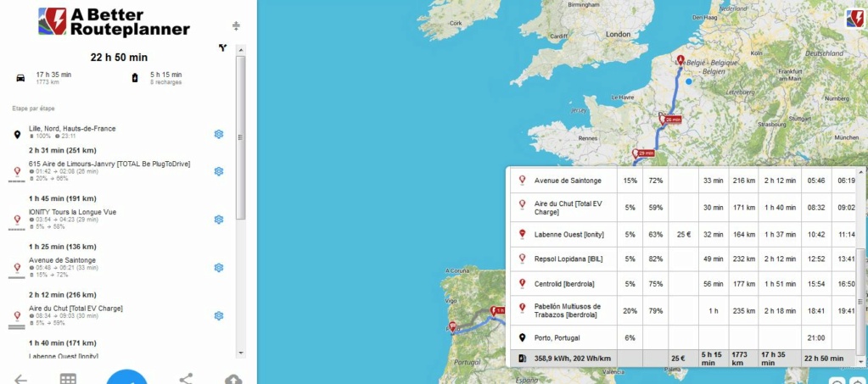This screenshot has height=384, width=868.
Task: Open settings gear for Aire du Chut step
Action: (x=219, y=316)
